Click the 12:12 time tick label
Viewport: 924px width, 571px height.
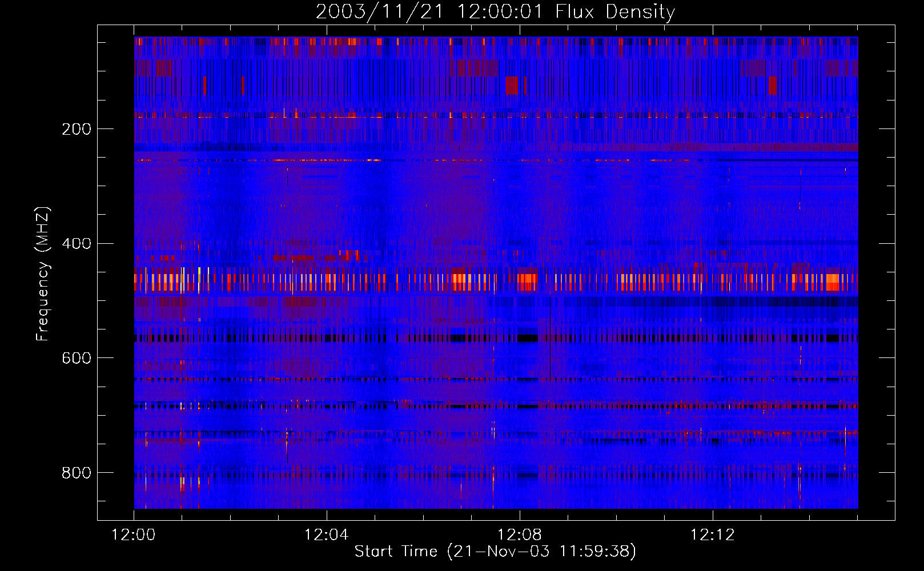tap(712, 535)
